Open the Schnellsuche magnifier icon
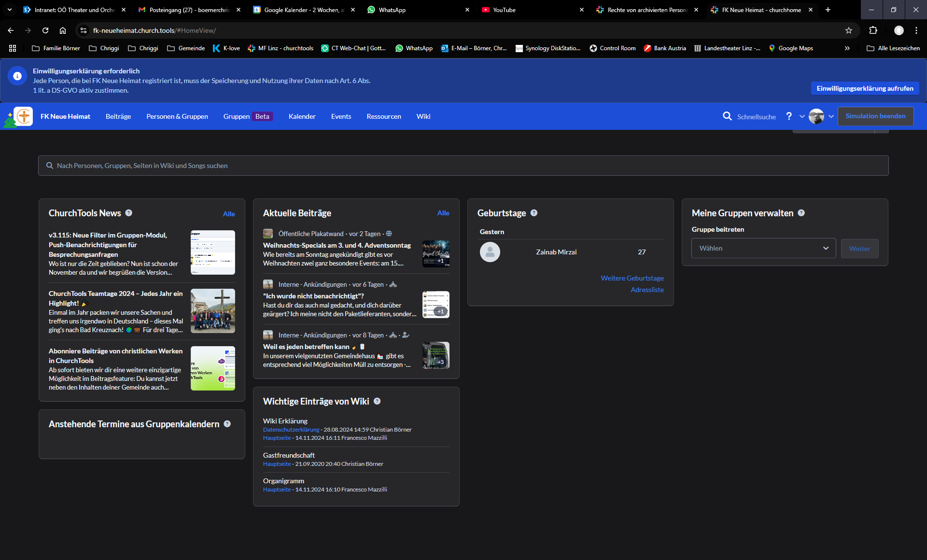 [x=727, y=116]
